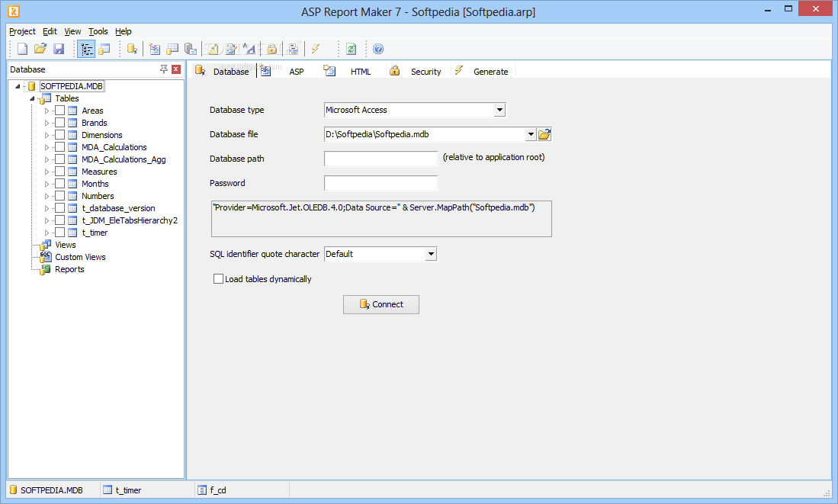Check the Numbers table checkbox
Viewport: 838px width, 504px height.
click(x=59, y=196)
